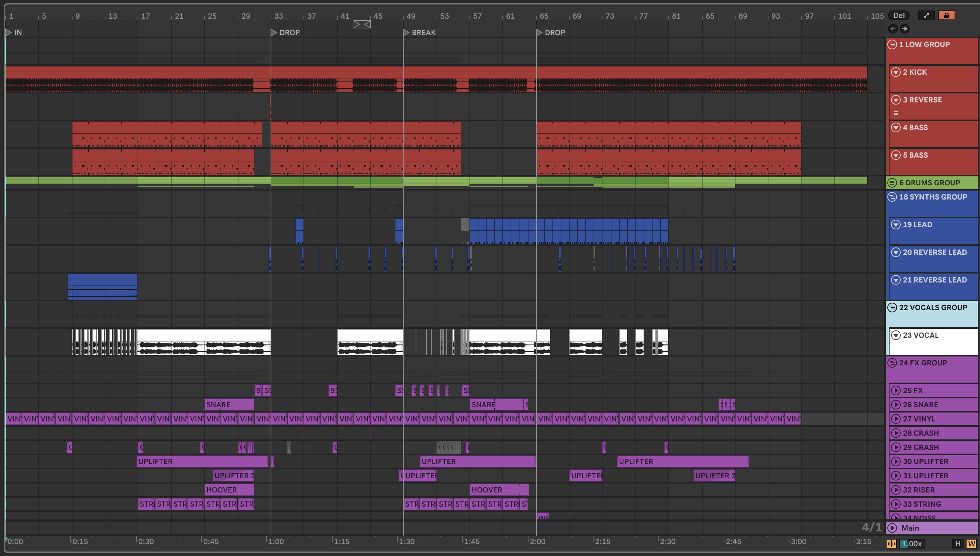
Task: Collapse the 2 KICK track
Action: coord(896,72)
